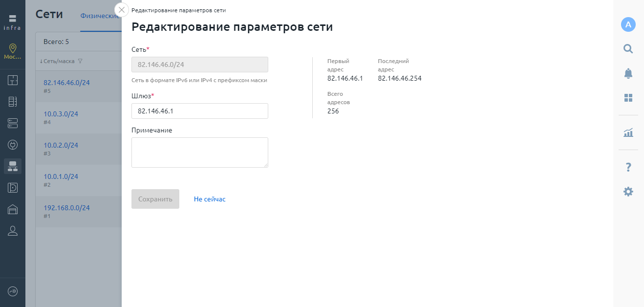Viewport: 644px width, 307px height.
Task: Open the help question mark
Action: pyautogui.click(x=628, y=168)
